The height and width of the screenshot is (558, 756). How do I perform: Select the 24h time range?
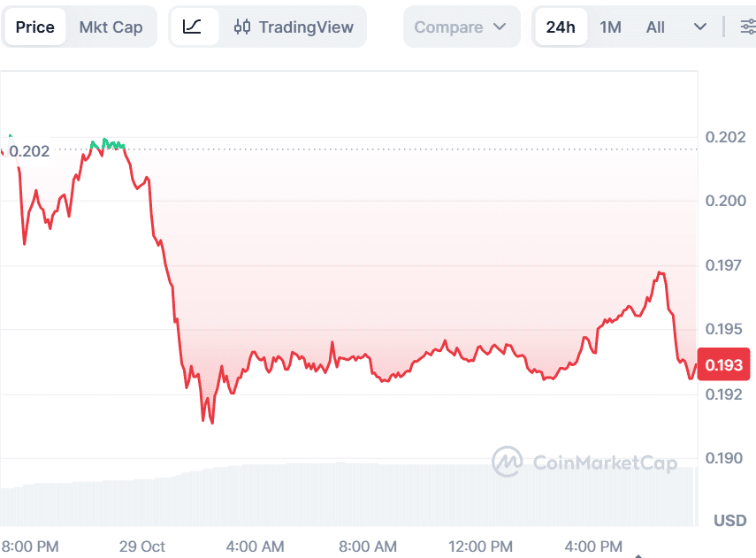click(x=561, y=27)
